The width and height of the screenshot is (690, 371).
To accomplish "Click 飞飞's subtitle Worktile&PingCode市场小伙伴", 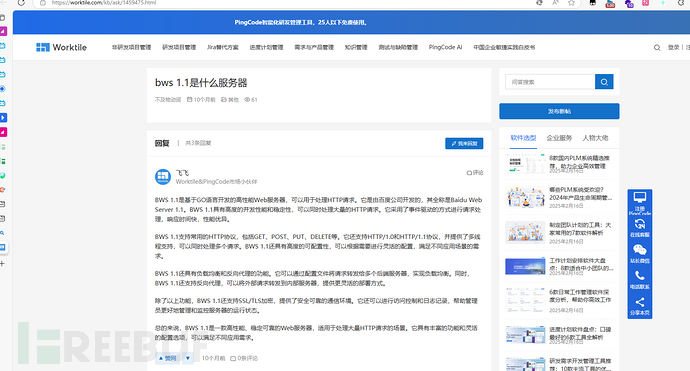I will point(217,181).
